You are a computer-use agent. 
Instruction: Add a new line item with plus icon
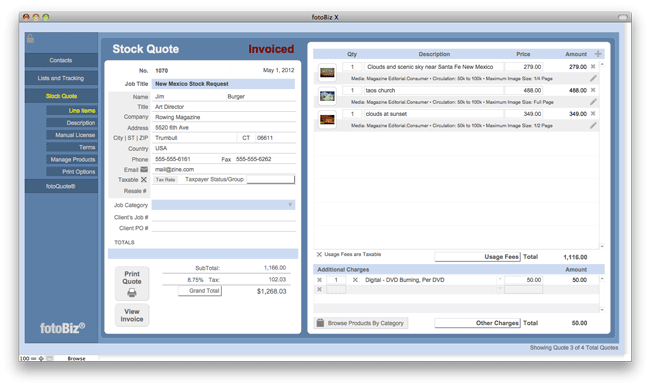pyautogui.click(x=598, y=54)
